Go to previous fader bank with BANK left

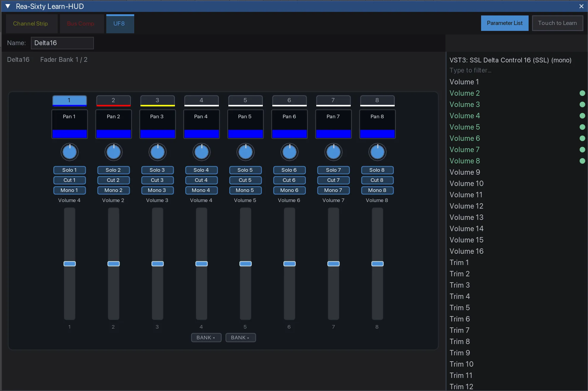coord(206,338)
